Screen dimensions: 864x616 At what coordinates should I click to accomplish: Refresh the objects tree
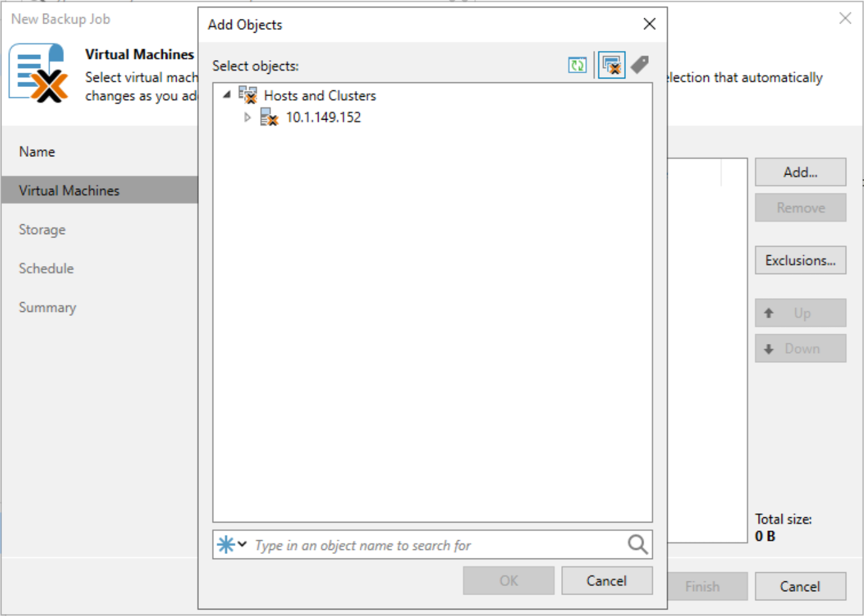(x=576, y=65)
